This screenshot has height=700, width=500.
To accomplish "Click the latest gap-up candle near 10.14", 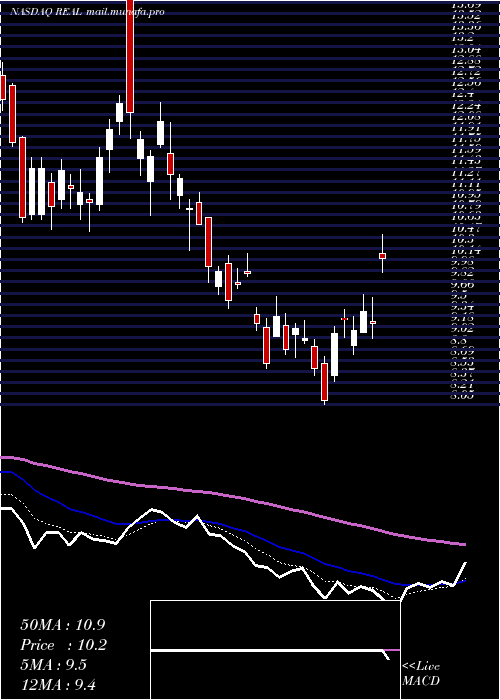I will (x=382, y=255).
